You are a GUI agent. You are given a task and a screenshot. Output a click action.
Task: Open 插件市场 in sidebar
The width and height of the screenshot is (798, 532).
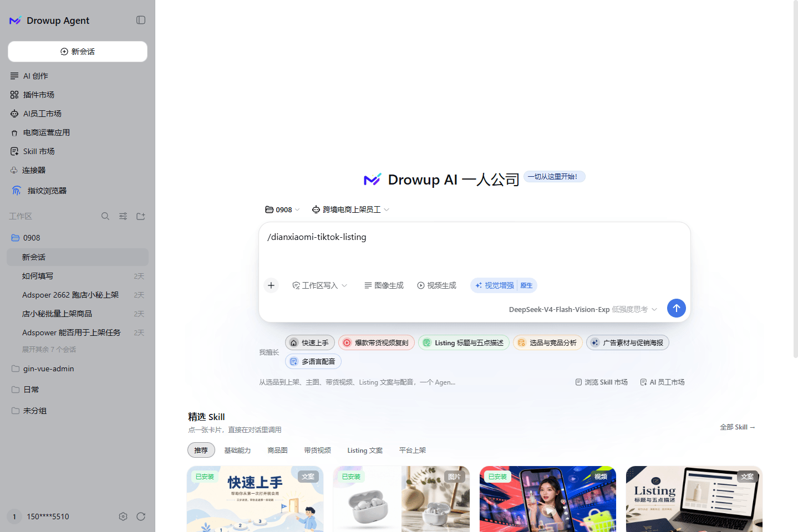coord(78,95)
